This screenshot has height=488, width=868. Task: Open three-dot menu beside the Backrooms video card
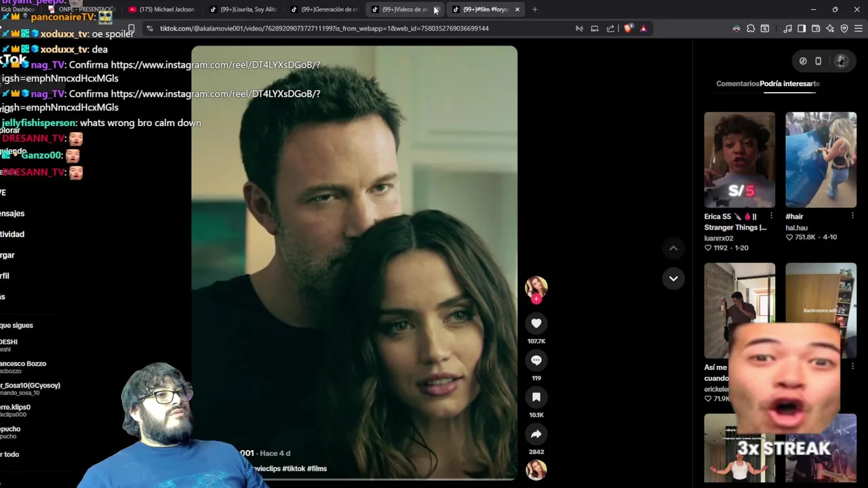coord(852,367)
